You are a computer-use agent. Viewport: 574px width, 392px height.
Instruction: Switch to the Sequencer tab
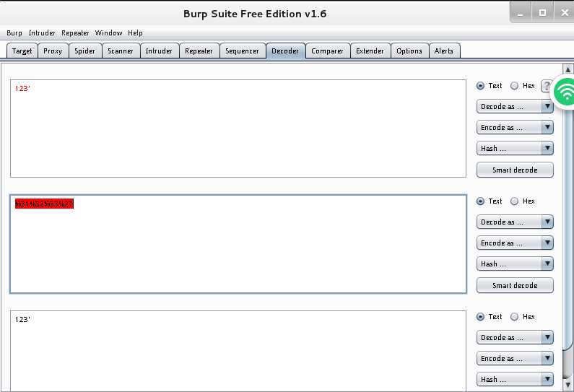tap(242, 51)
